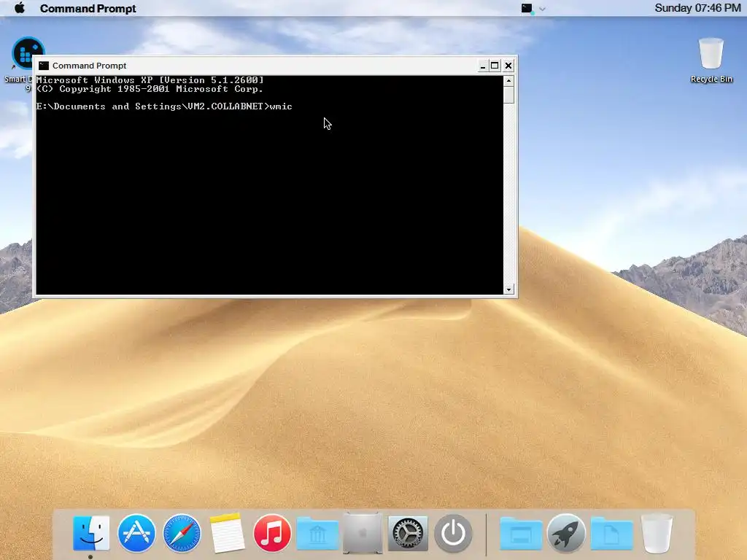Open the documents folder in dock
Viewport: 747px width, 560px height.
pyautogui.click(x=611, y=534)
